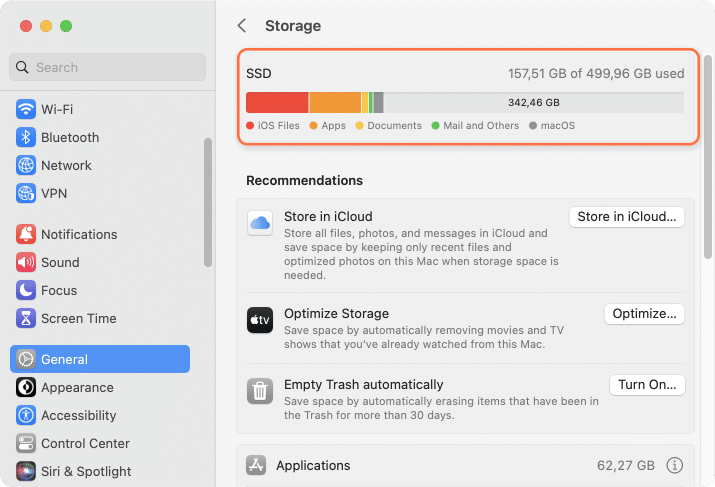Viewport: 715px width, 487px height.
Task: Click the Store in iCloud... button
Action: coord(627,217)
